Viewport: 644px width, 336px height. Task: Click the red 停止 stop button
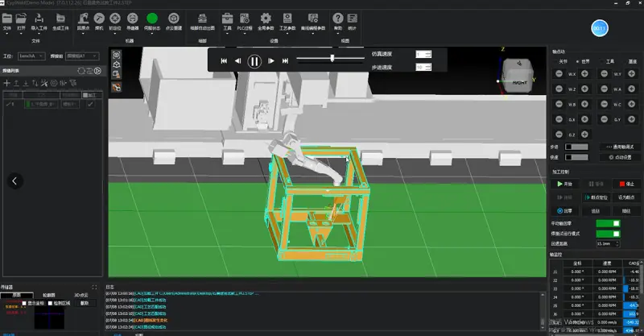tap(619, 184)
